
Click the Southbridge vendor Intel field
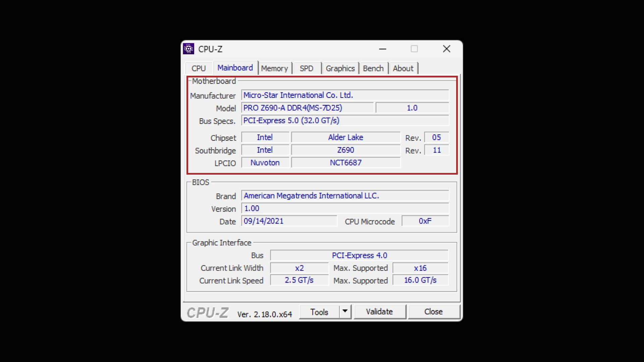pos(265,150)
